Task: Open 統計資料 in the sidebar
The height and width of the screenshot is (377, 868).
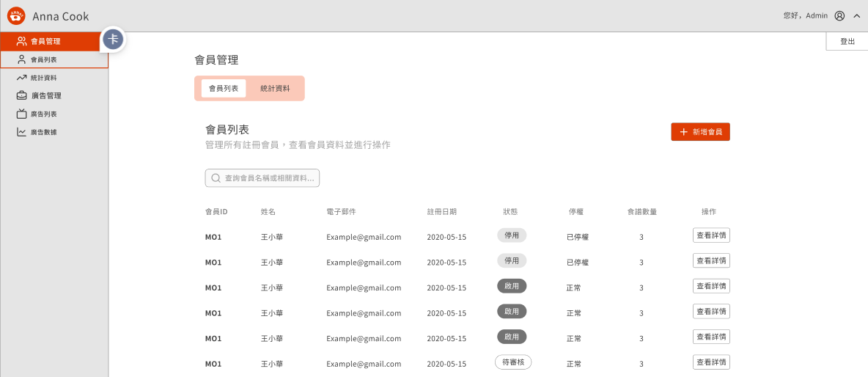Action: tap(44, 78)
